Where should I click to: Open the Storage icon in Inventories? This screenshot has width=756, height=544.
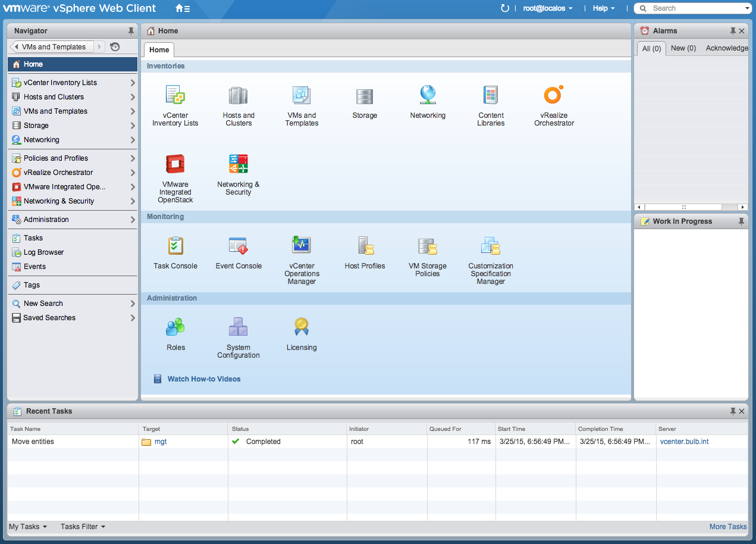365,96
